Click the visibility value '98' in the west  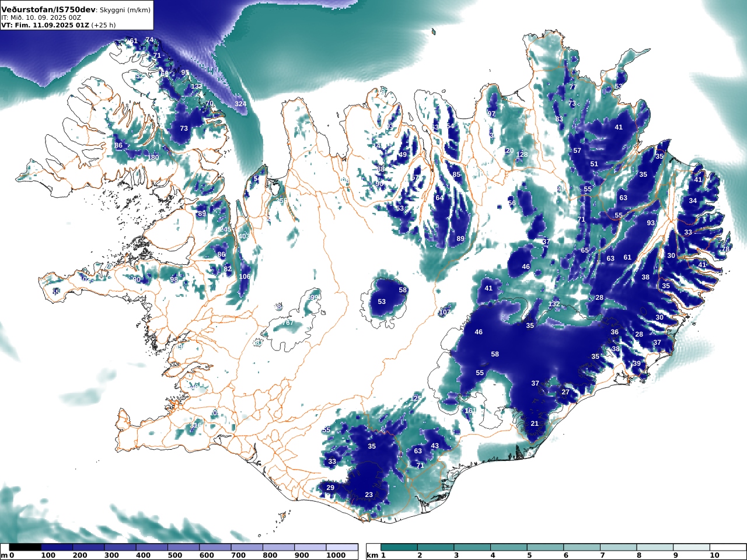(174, 279)
